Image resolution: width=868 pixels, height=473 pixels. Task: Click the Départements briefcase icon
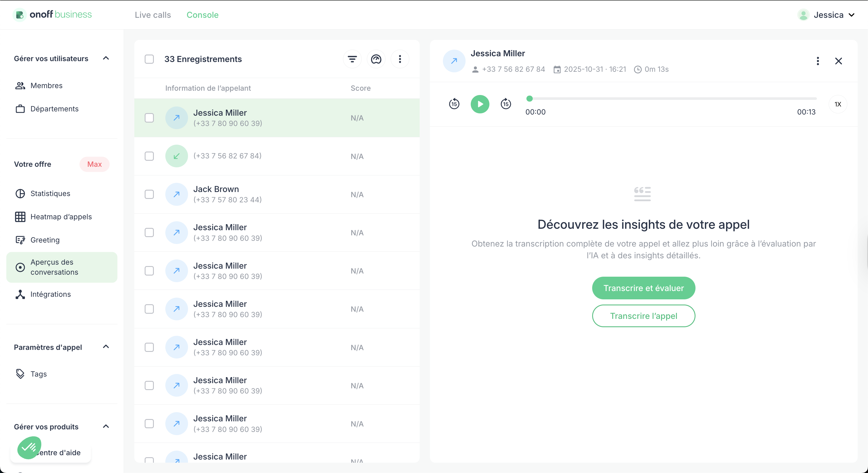(x=20, y=109)
